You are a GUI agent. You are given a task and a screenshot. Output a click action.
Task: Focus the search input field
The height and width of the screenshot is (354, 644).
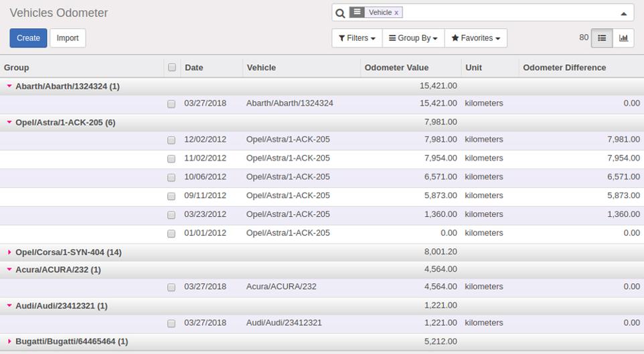509,13
